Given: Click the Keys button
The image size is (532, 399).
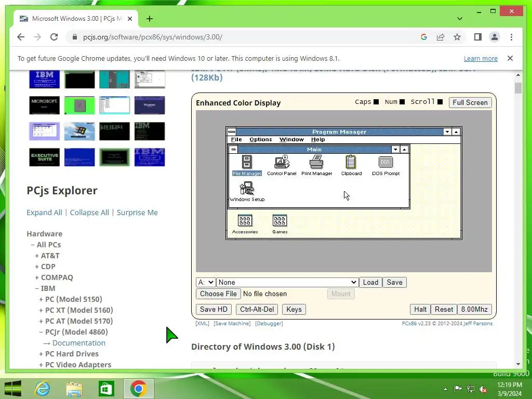Looking at the screenshot, I should coord(294,310).
